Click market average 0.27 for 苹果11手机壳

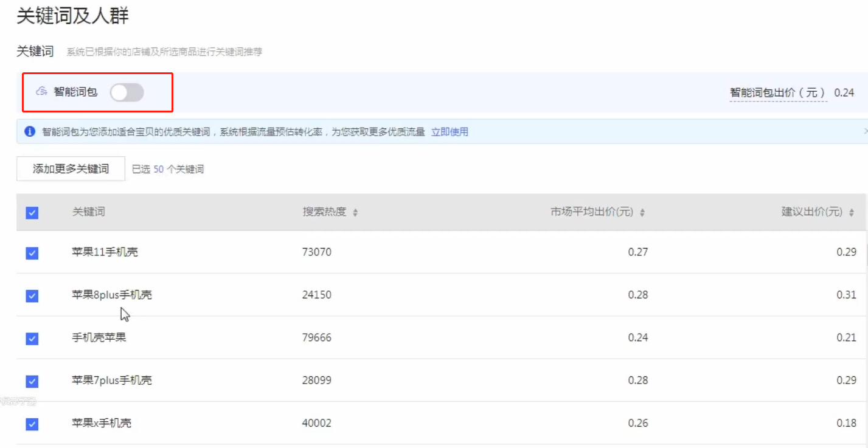click(638, 252)
